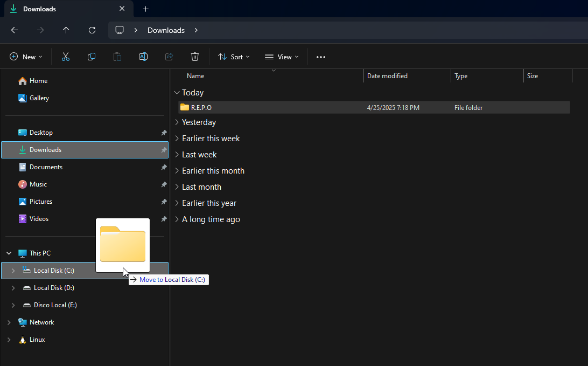The height and width of the screenshot is (366, 588).
Task: Collapse the Today group
Action: [177, 92]
